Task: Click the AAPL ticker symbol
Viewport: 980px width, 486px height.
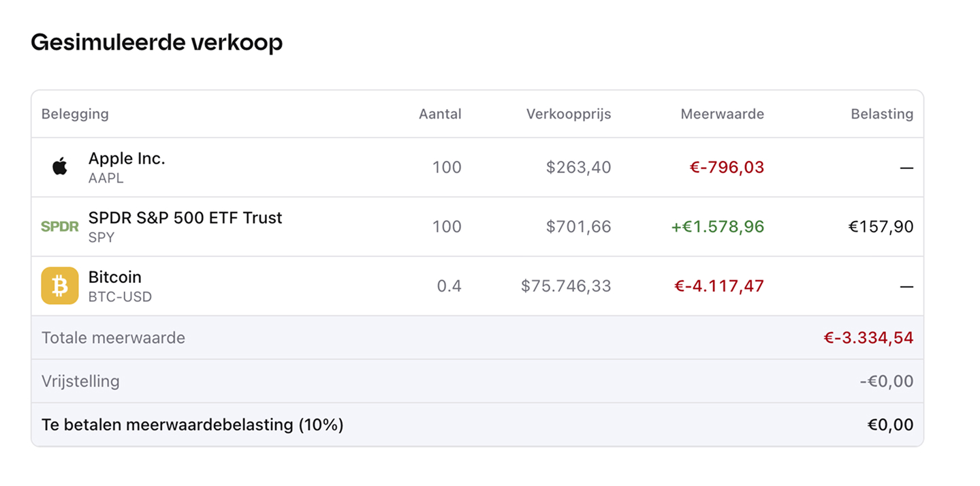Action: coord(106,179)
